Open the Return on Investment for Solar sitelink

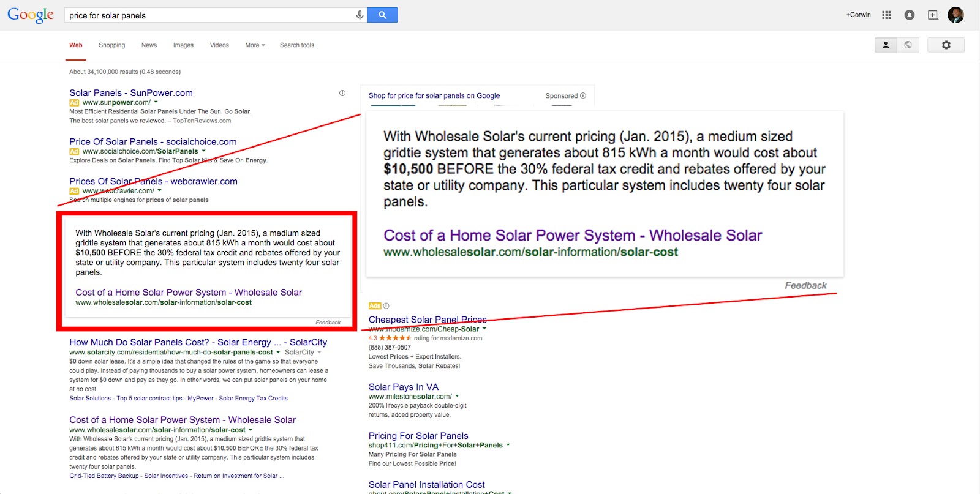coord(239,476)
